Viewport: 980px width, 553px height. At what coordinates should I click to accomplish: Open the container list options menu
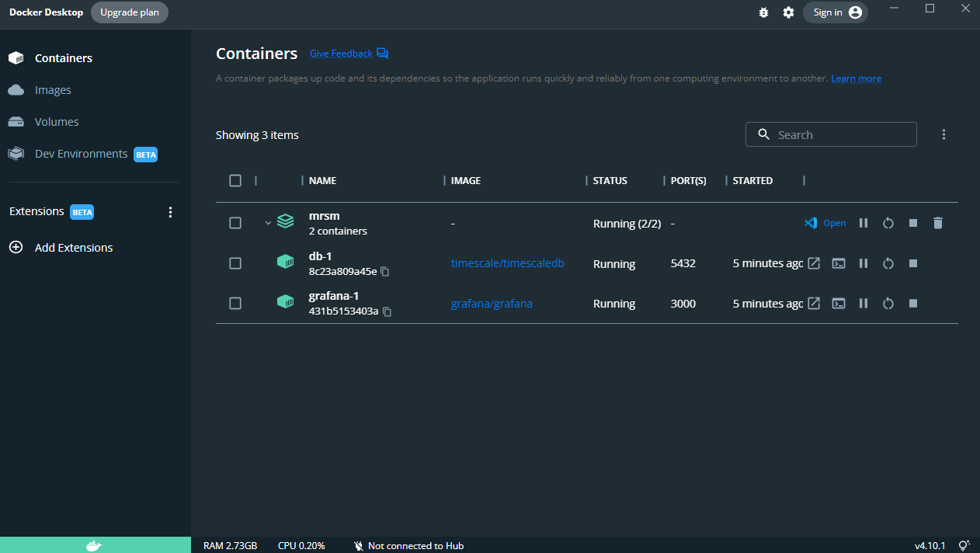tap(944, 134)
